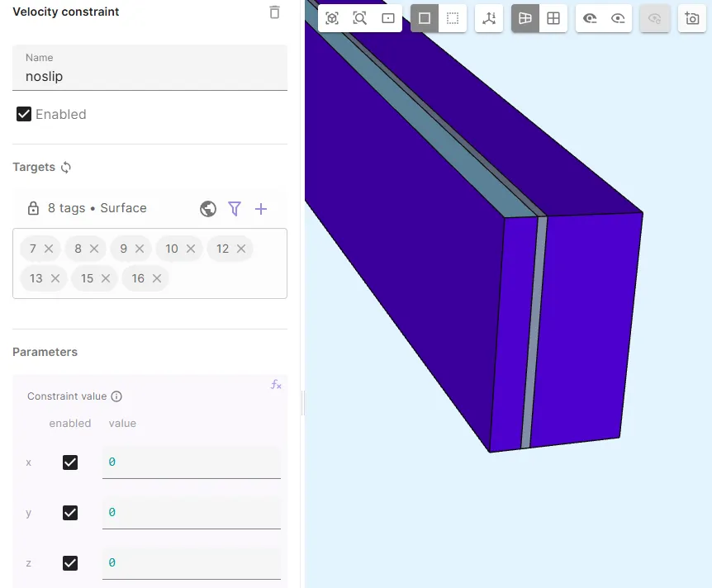Activate the zoom-to-region magnifier tool
The height and width of the screenshot is (588, 712).
[x=360, y=18]
